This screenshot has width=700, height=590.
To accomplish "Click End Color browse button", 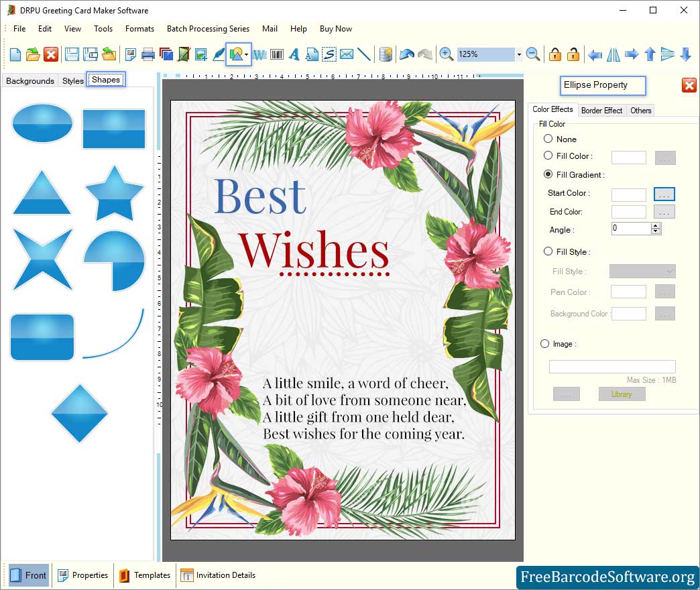I will click(x=664, y=212).
